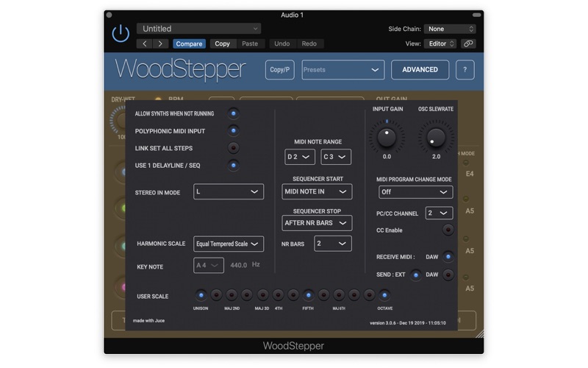Click the OSC Slewrate 2.0 value
Screen dimensions: 588x368
click(436, 157)
